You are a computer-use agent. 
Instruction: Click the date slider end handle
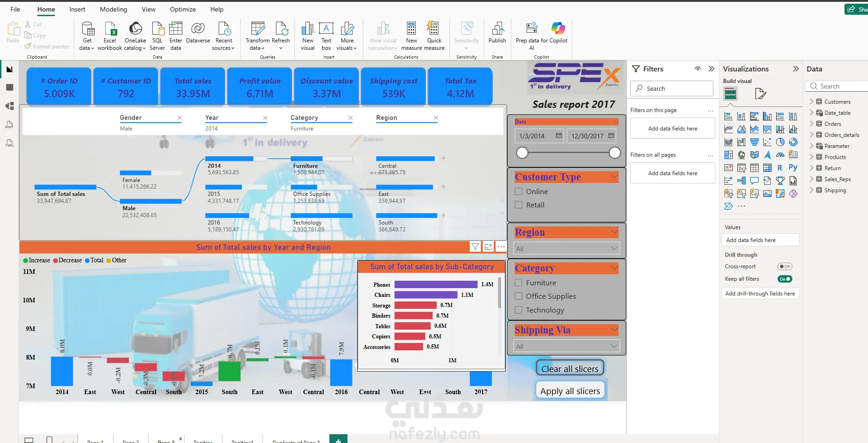(615, 153)
